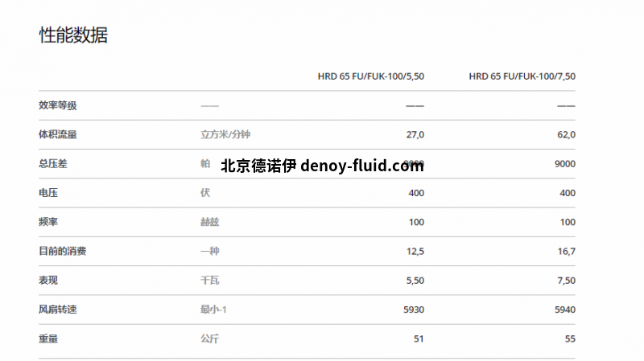Image resolution: width=644 pixels, height=361 pixels.
Task: Click the 总压差 row label
Action: (x=53, y=164)
